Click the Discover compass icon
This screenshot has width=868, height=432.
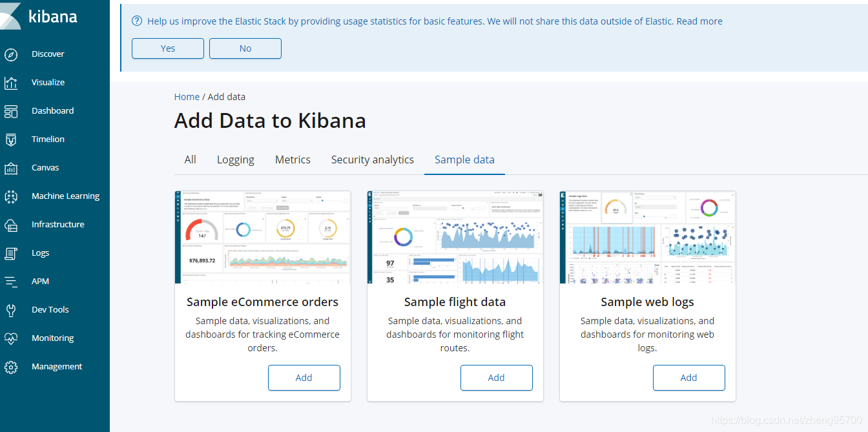[x=11, y=54]
